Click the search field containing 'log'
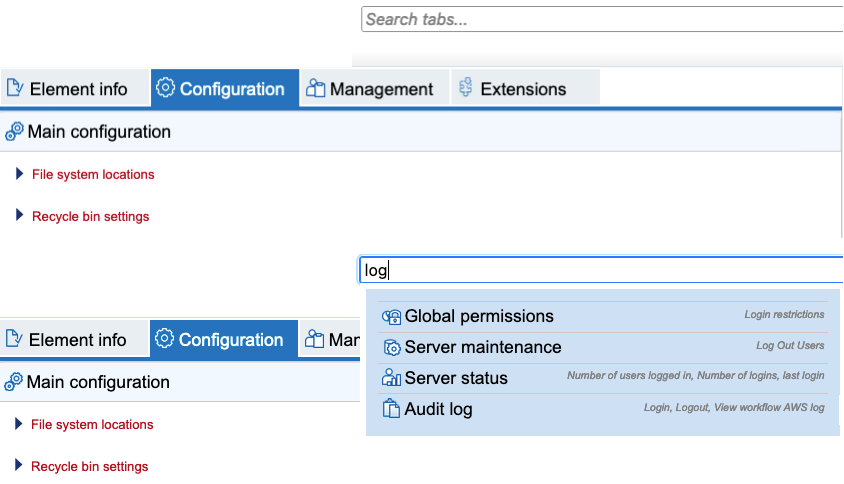Image resolution: width=844 pixels, height=484 pixels. tap(601, 270)
